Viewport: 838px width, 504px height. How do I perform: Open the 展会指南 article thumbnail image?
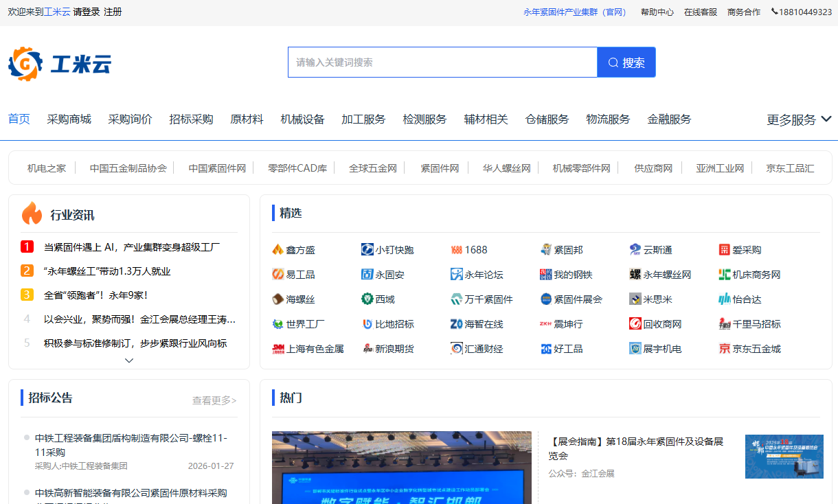point(784,457)
